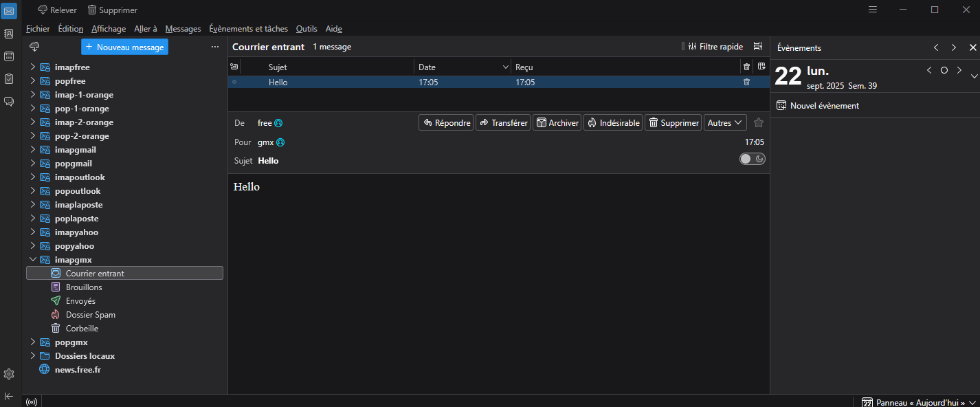The image size is (980, 407).
Task: Toggle dark mode switch for message
Action: (x=752, y=159)
